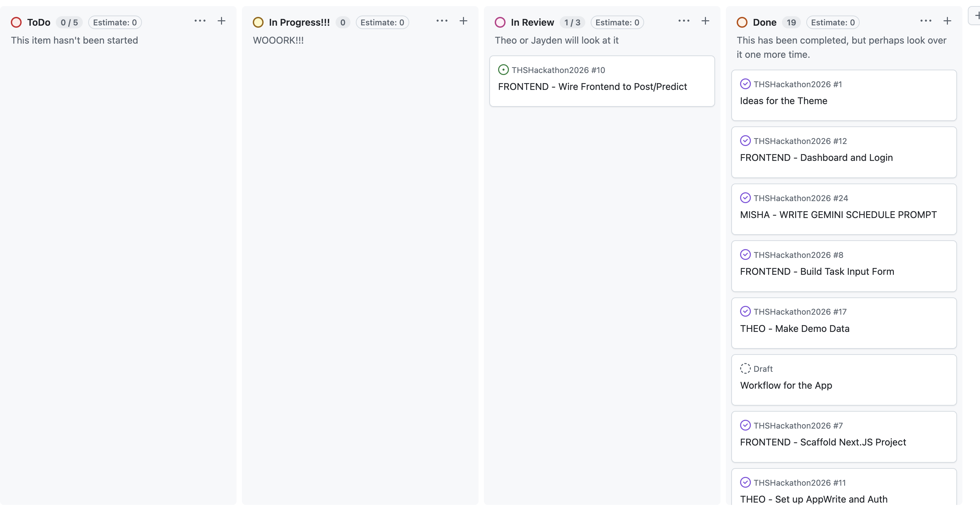Click ToDo red status circle
Viewport: 980px width, 509px height.
(x=16, y=22)
